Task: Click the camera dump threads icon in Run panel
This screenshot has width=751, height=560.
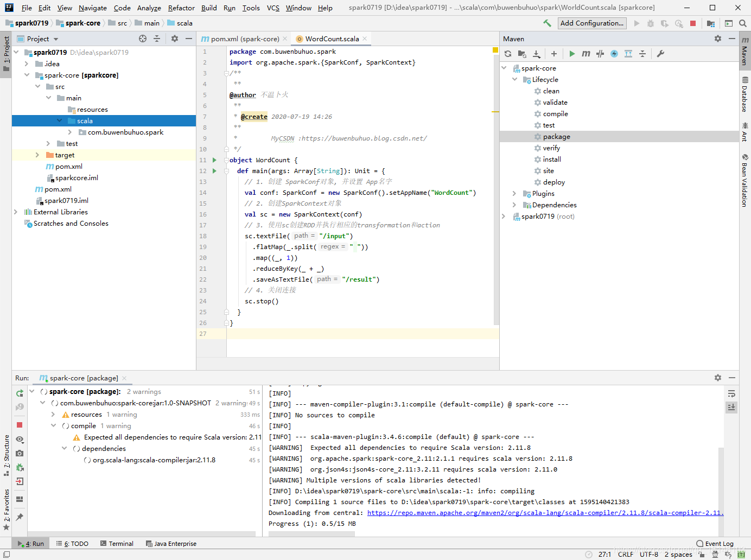Action: 20,453
